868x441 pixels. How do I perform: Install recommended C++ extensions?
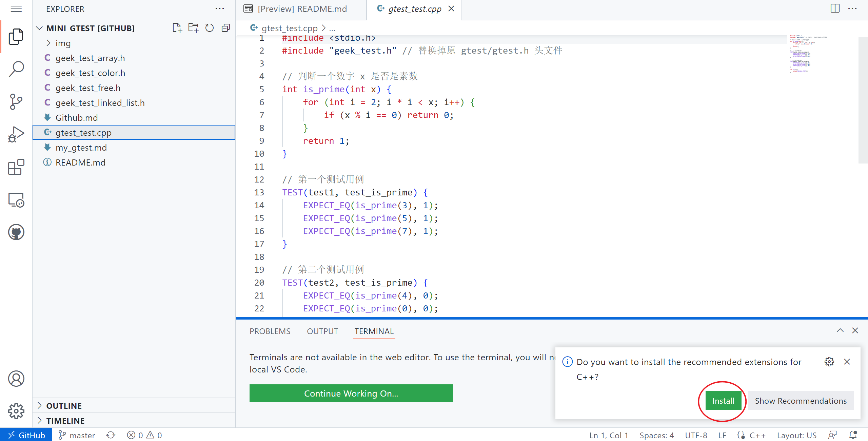coord(723,401)
